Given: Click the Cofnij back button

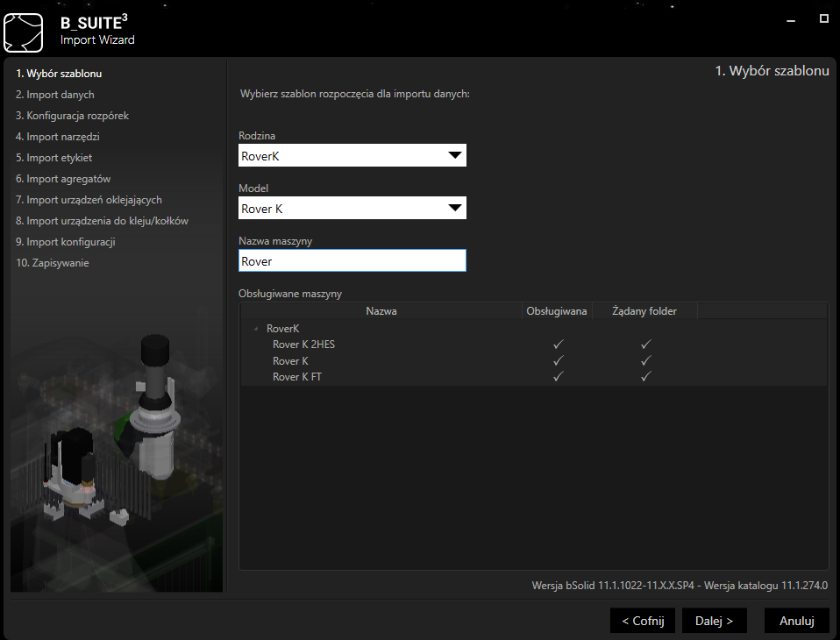Looking at the screenshot, I should [x=643, y=621].
